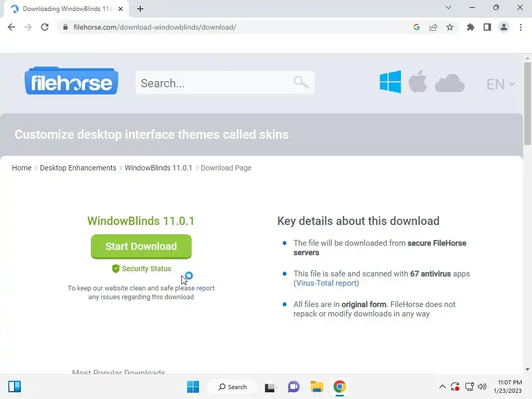Open Chrome's three-dot menu
This screenshot has height=399, width=532.
coord(521,27)
